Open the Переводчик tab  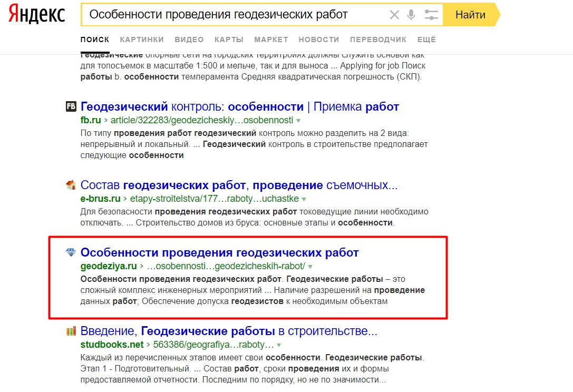[378, 40]
